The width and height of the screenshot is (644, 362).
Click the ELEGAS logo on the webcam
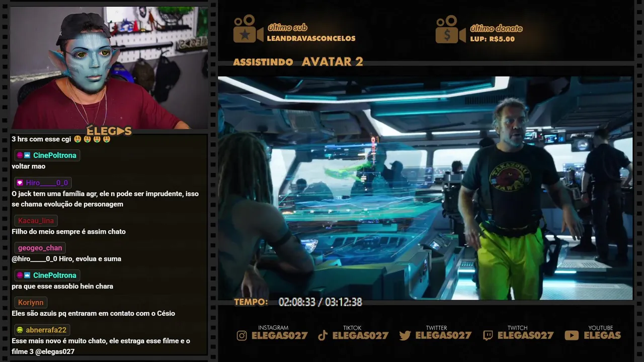[109, 131]
